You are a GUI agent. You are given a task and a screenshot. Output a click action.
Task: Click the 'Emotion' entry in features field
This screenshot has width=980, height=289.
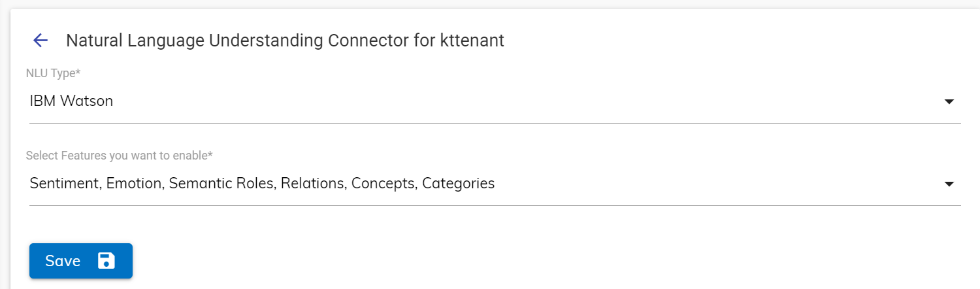tap(134, 184)
